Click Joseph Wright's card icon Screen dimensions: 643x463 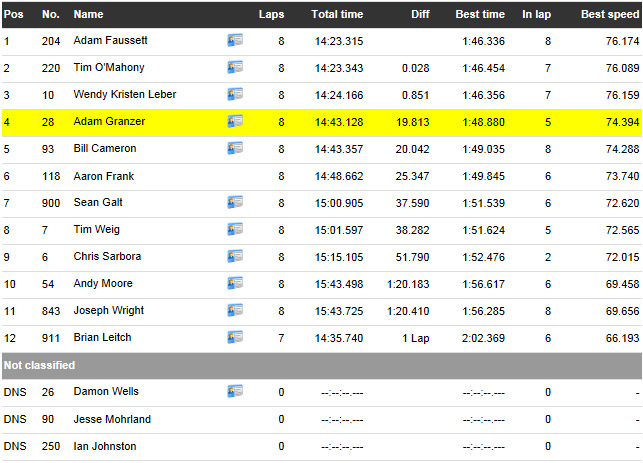coord(235,311)
